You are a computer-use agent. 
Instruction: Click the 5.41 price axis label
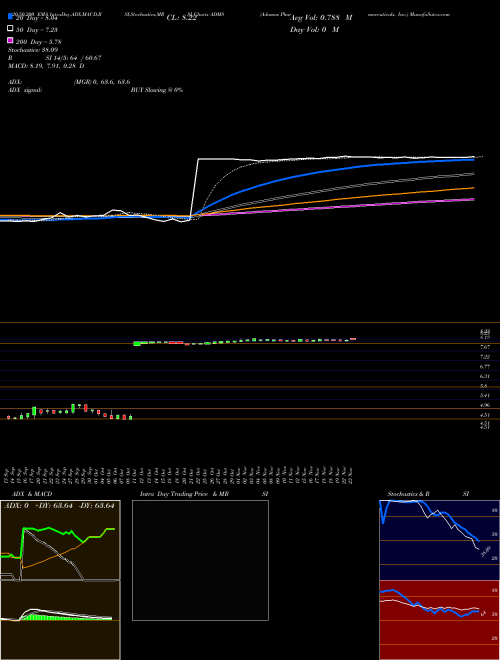pos(484,396)
